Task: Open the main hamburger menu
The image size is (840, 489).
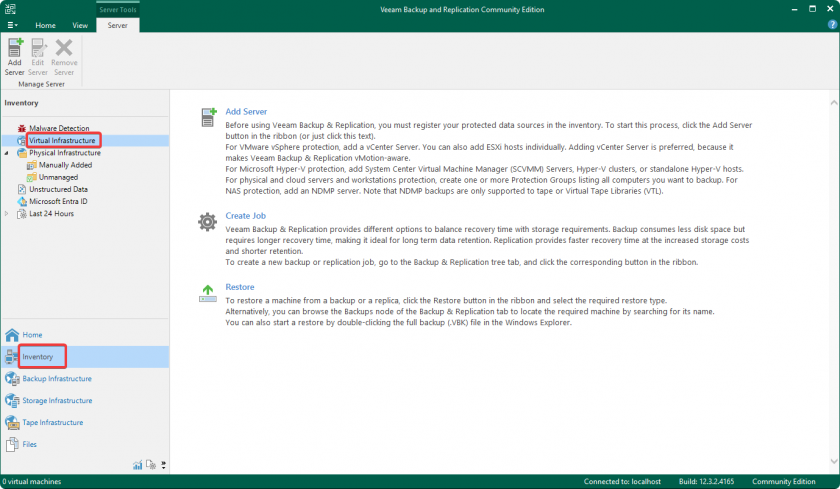Action: click(12, 25)
